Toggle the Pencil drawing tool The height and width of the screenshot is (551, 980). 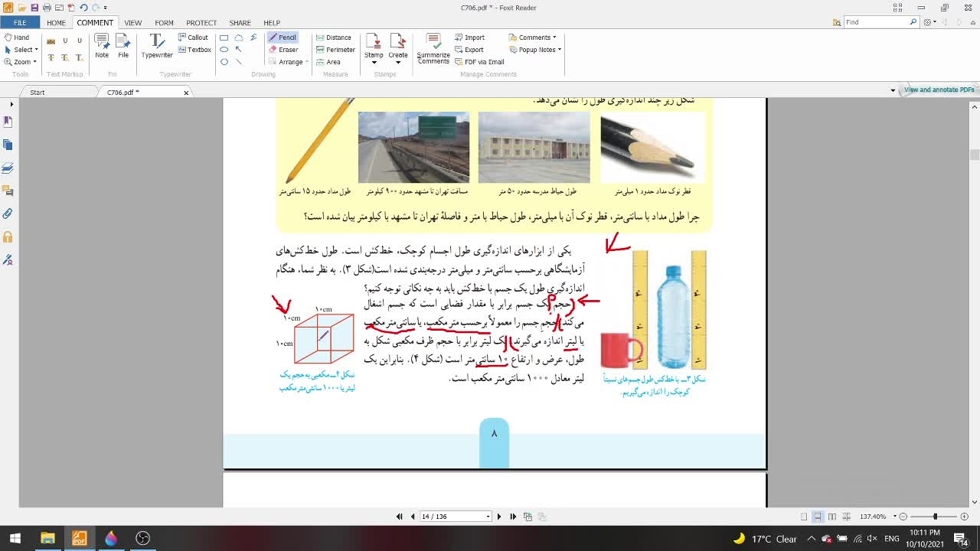(x=283, y=37)
